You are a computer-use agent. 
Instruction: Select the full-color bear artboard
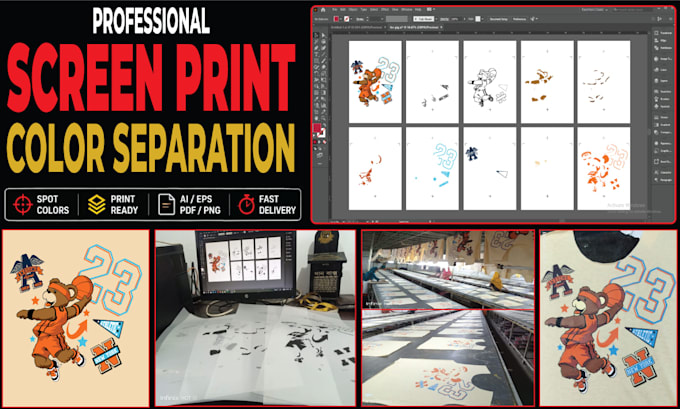[x=375, y=82]
